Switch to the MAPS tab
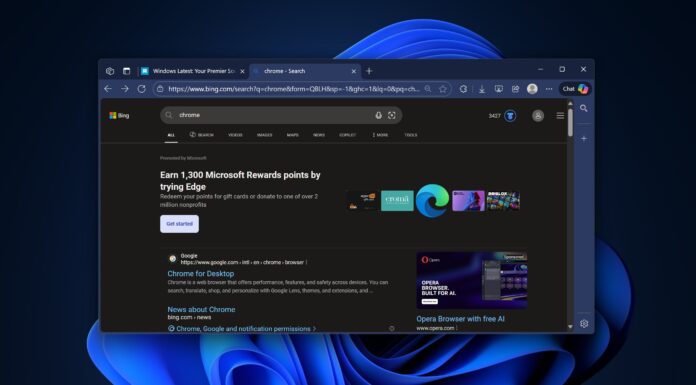The image size is (696, 385). (x=293, y=135)
